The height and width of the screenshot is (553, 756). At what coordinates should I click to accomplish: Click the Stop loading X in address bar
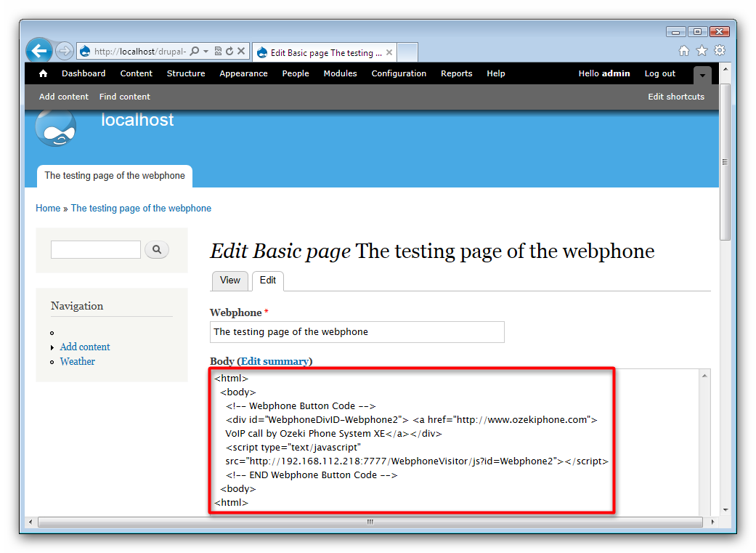(241, 52)
